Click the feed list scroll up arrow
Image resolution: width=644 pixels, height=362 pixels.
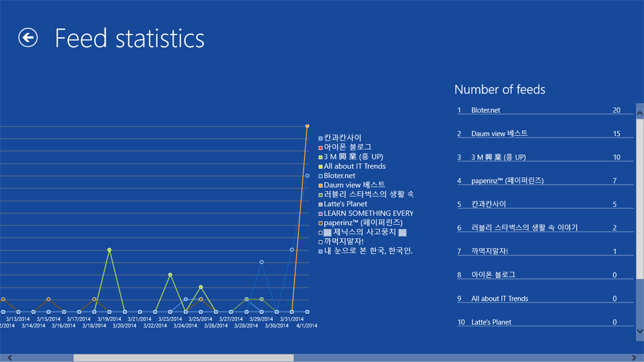coord(640,113)
